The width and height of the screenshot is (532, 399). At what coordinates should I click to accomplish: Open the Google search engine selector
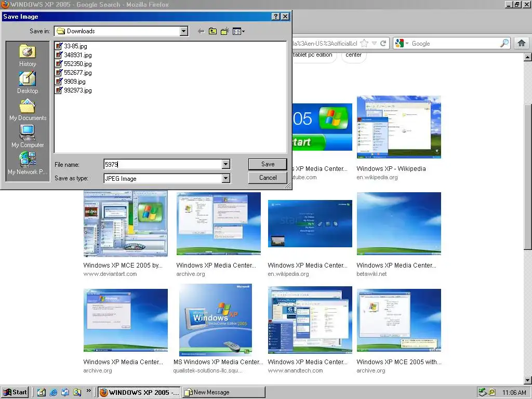402,44
